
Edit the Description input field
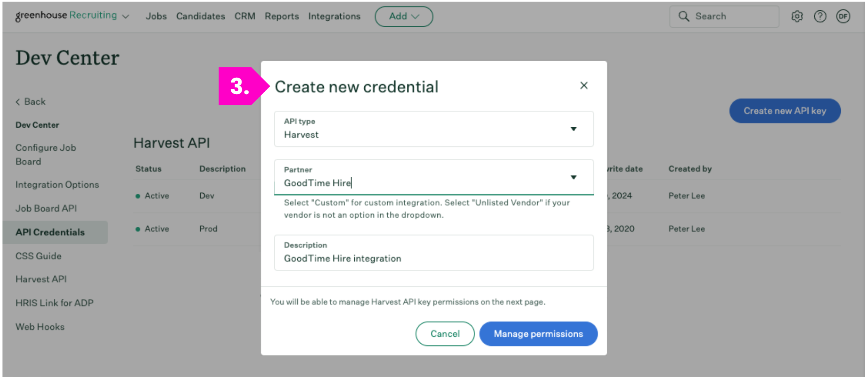434,258
